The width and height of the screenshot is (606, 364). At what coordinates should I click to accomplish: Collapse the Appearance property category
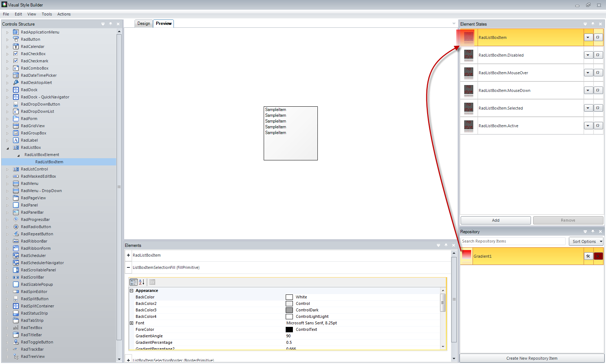click(x=132, y=290)
